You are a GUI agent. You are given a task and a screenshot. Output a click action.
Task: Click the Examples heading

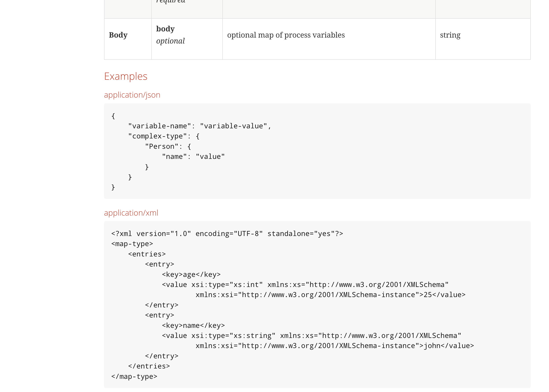tap(125, 76)
